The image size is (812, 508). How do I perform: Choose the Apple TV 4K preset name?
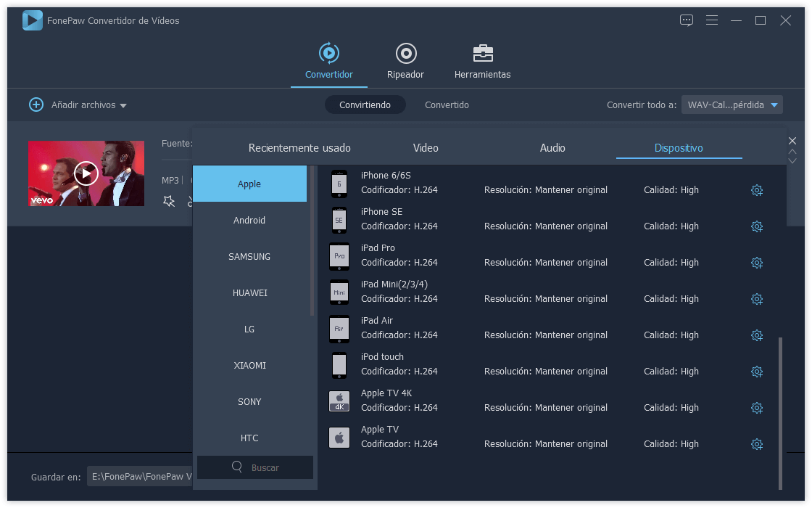(386, 393)
